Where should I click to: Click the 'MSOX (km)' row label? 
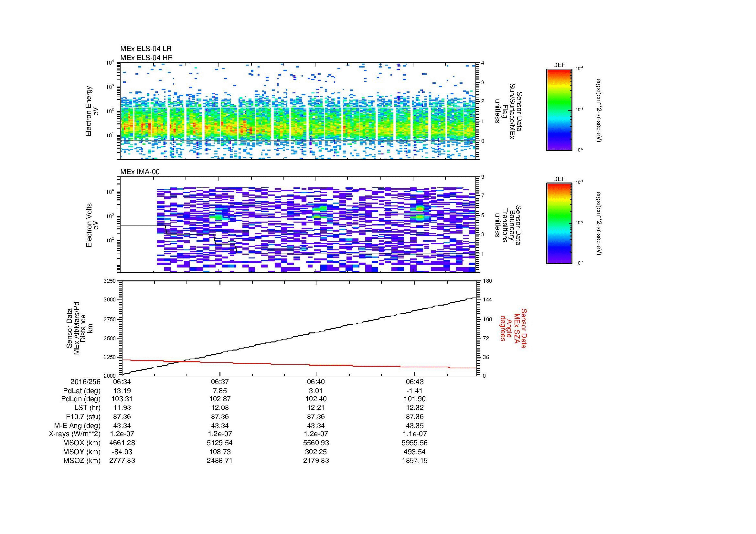(x=82, y=443)
